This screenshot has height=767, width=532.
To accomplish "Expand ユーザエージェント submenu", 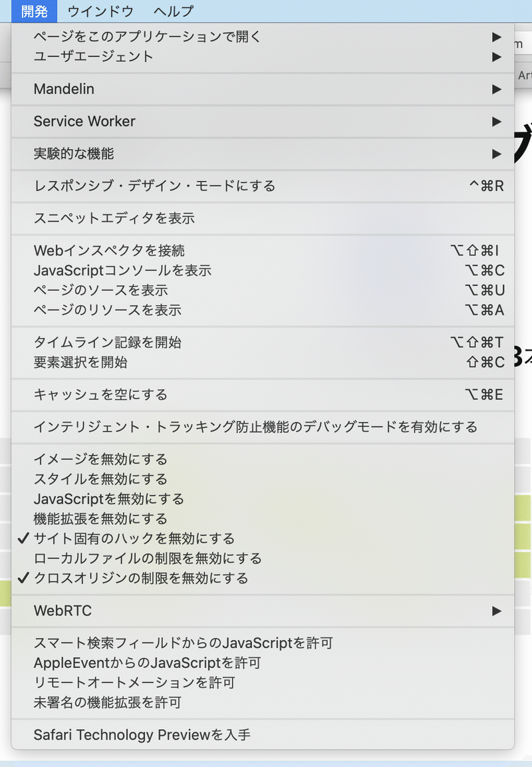I will coord(263,57).
